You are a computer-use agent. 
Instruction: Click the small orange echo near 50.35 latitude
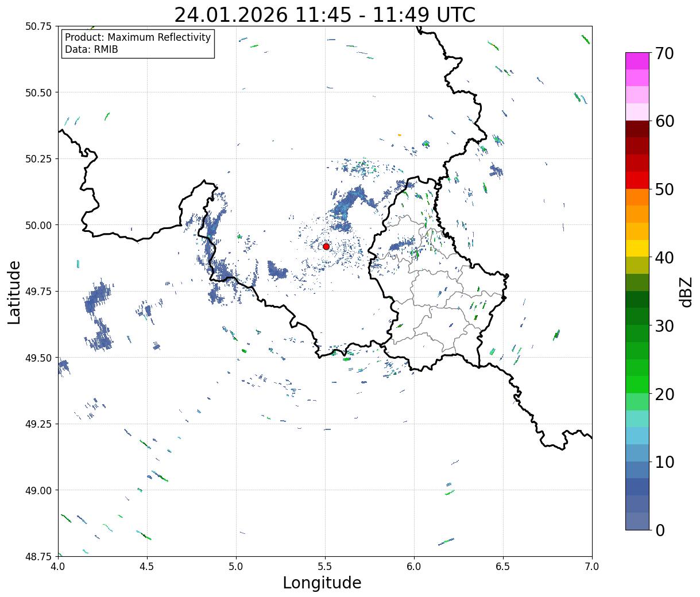(399, 135)
